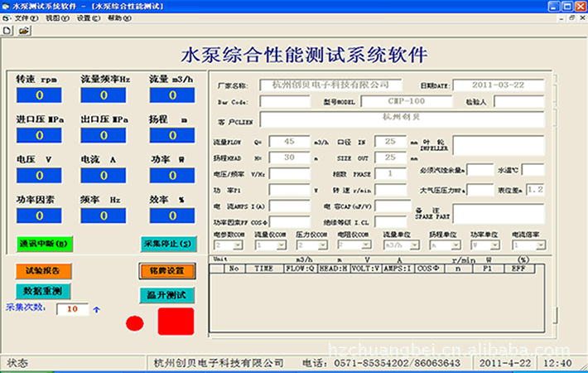
Task: Click the Open folder toolbar icon
Action: pyautogui.click(x=23, y=30)
